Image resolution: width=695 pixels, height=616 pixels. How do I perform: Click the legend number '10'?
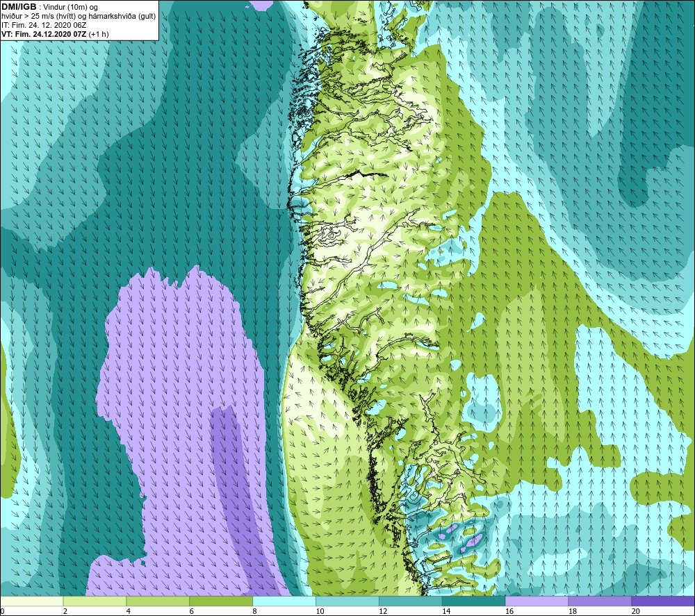pos(320,611)
